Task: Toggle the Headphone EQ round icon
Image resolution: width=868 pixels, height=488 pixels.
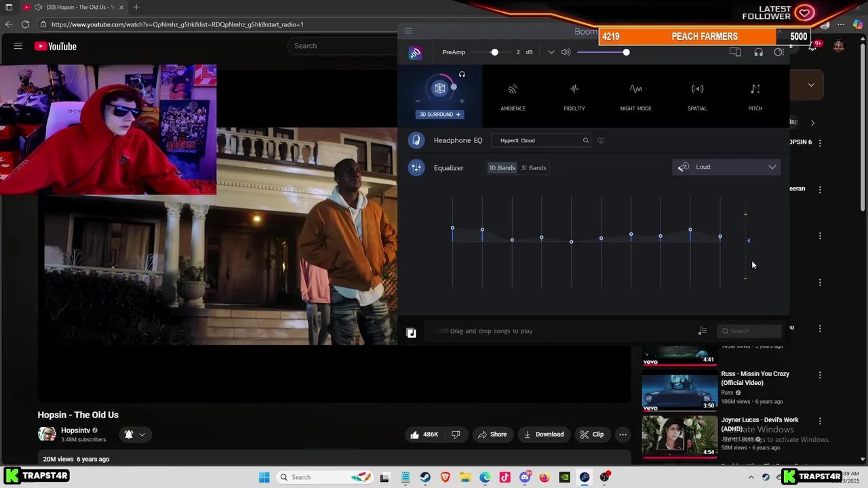Action: [x=416, y=140]
